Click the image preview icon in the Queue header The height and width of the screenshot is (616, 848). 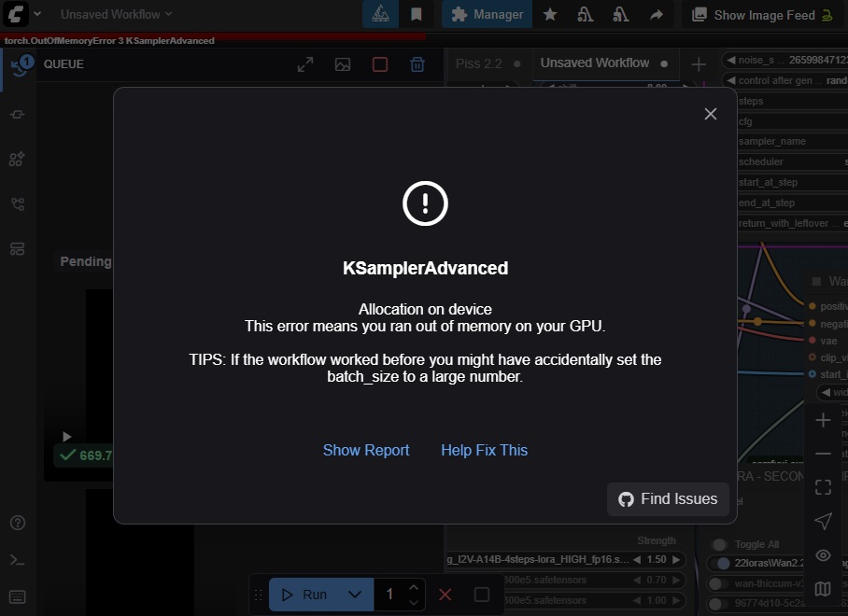pos(343,64)
